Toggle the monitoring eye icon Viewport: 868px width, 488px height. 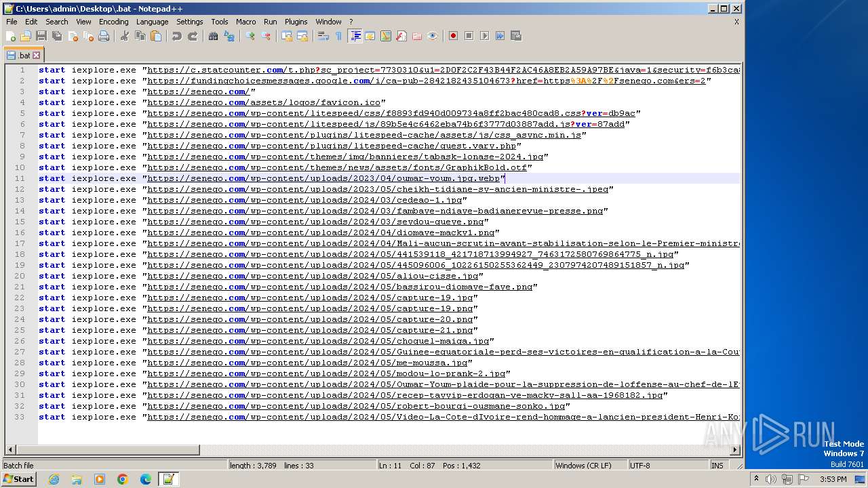[433, 36]
